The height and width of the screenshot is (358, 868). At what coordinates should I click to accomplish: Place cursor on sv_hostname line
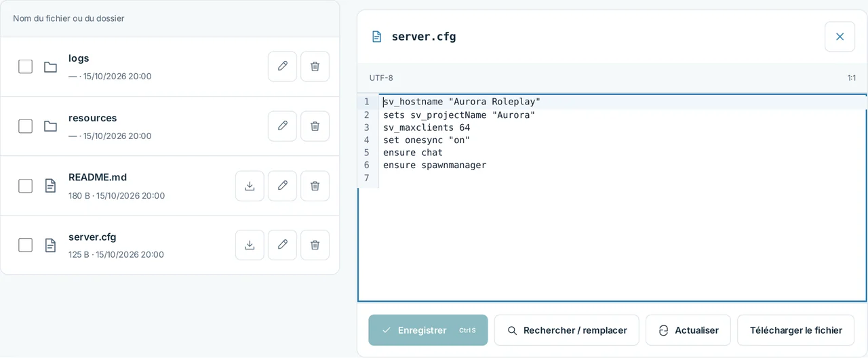pyautogui.click(x=462, y=102)
